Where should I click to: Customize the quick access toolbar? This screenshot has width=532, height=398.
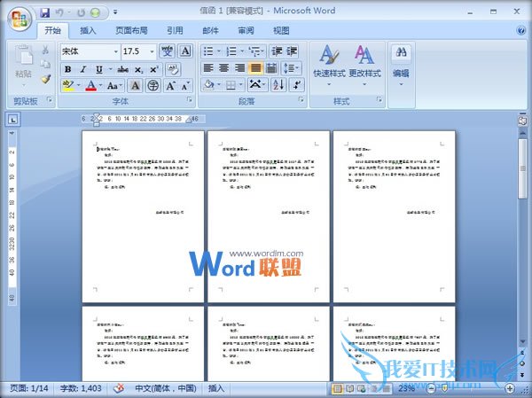point(115,12)
